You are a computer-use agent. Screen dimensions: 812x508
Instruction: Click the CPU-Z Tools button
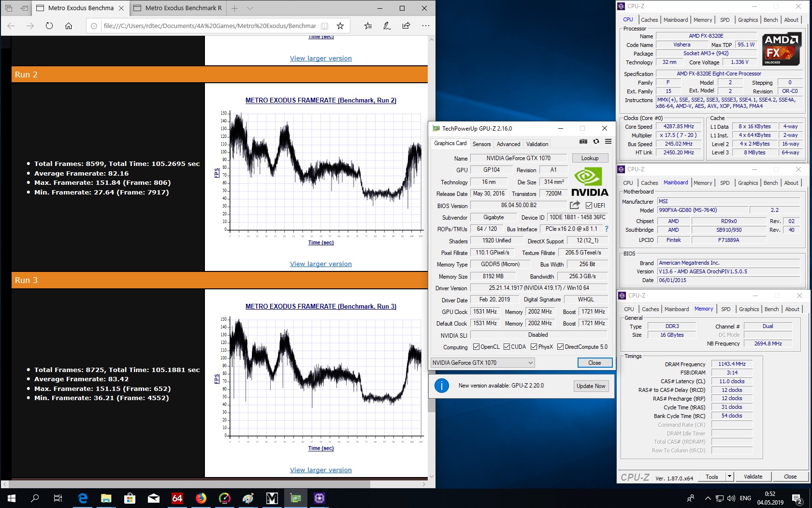[712, 477]
